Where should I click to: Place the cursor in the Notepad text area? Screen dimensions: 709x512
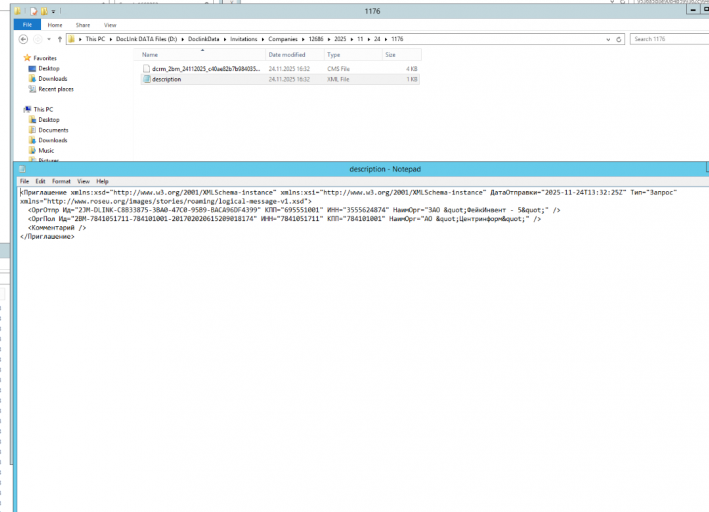coord(363,350)
